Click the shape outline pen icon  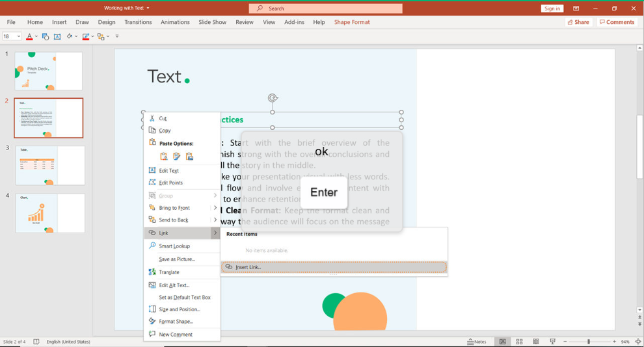[85, 36]
